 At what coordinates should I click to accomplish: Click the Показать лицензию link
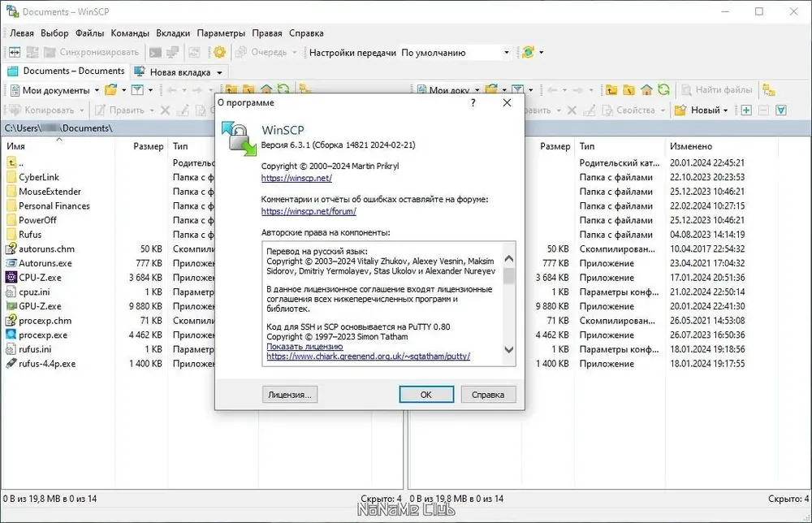304,347
